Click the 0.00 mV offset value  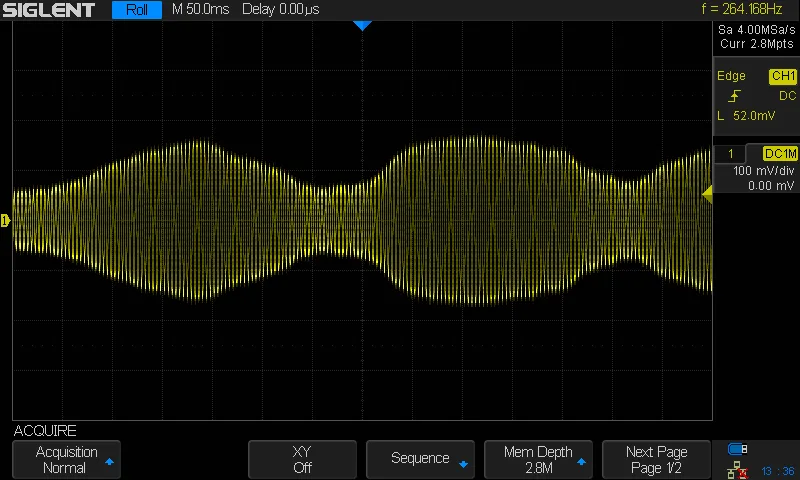[771, 186]
